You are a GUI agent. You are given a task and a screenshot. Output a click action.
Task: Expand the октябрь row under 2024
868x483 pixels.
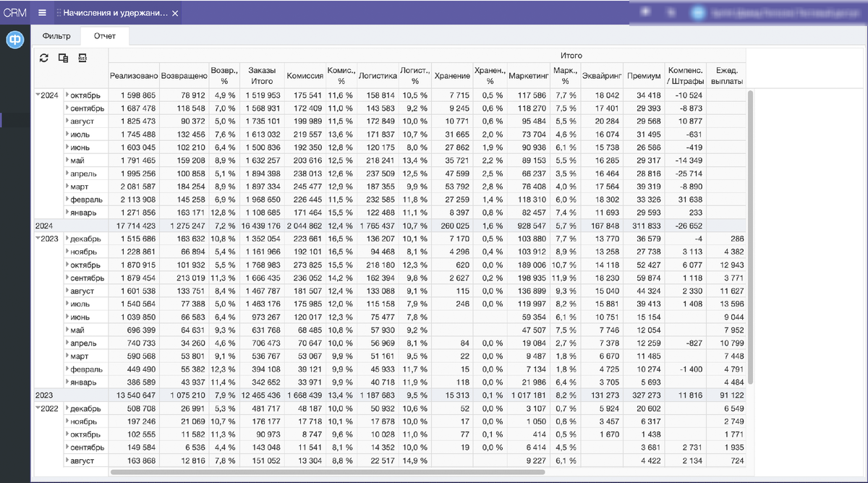pos(67,95)
